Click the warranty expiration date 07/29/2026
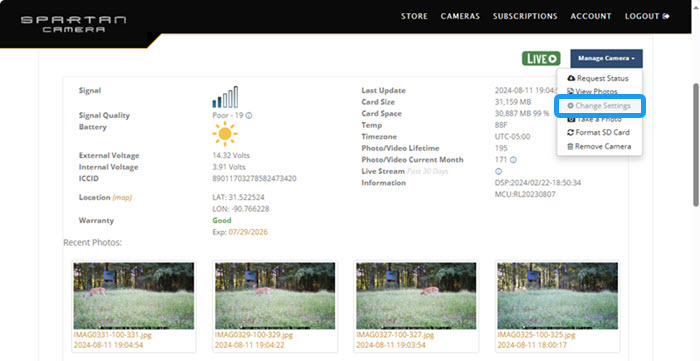This screenshot has height=361, width=700. [x=248, y=232]
